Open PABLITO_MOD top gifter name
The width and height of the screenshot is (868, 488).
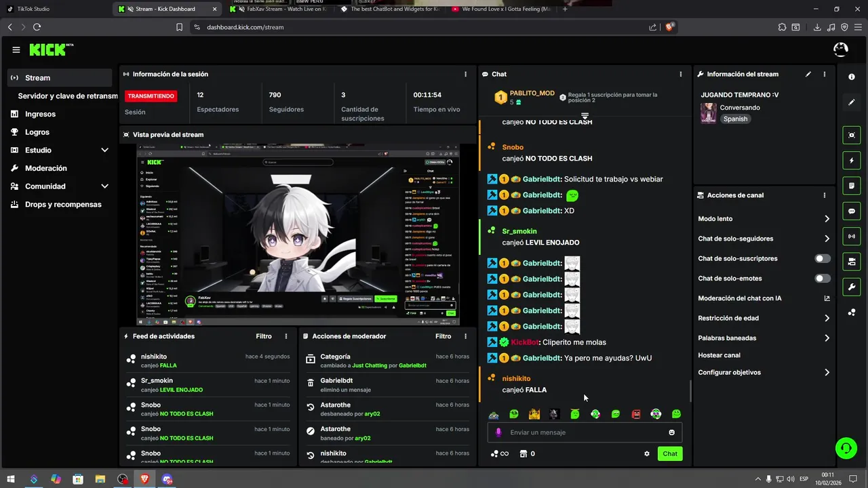click(x=532, y=93)
